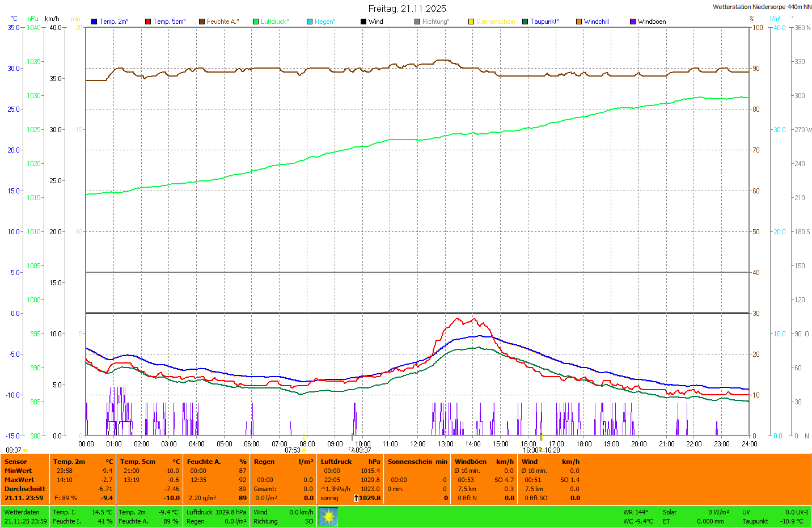This screenshot has width=812, height=528.
Task: Select the orange Windchill color swatch
Action: point(579,22)
